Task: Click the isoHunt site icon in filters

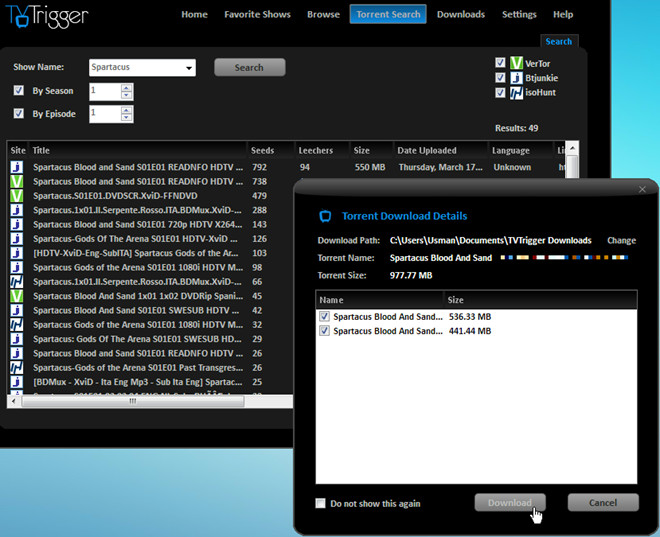Action: pos(516,93)
